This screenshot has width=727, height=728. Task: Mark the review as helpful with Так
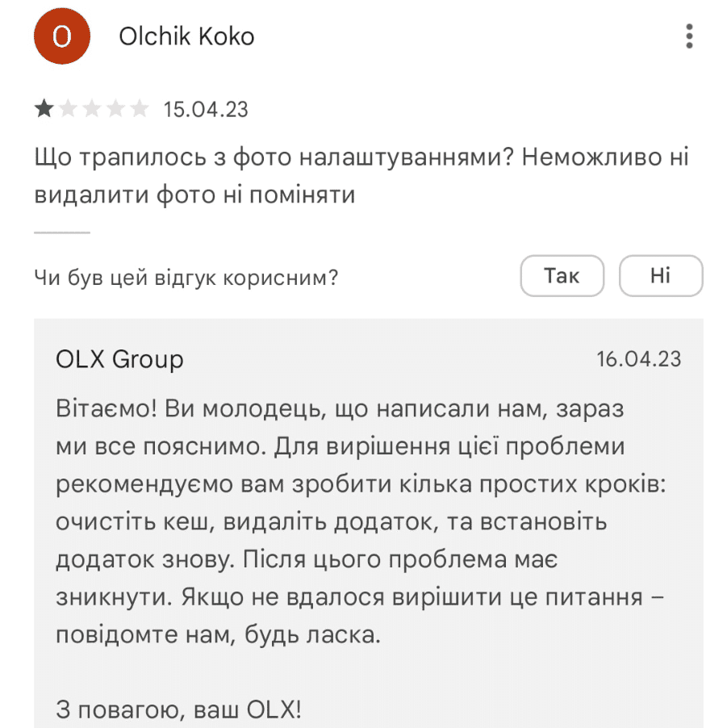(562, 275)
